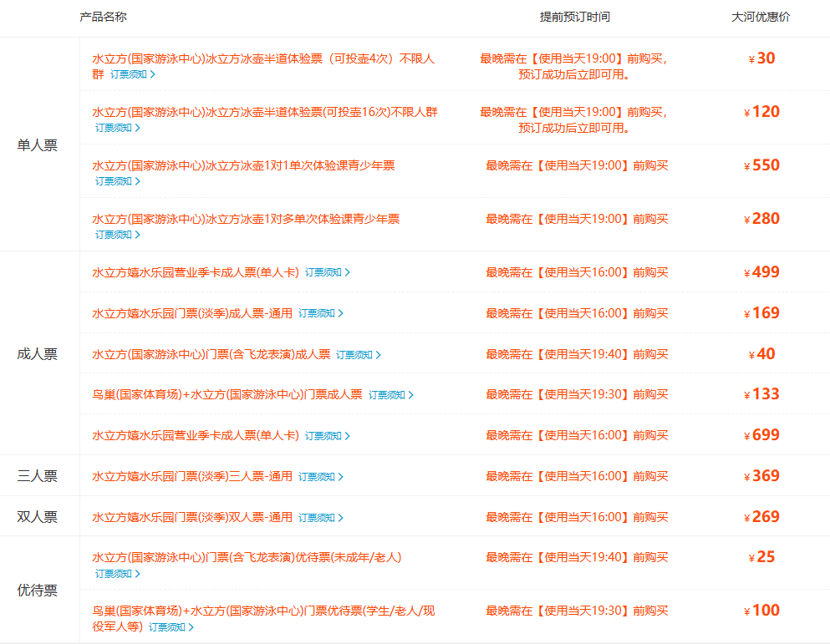
Task: Select the 产品名称 column header
Action: [x=103, y=17]
